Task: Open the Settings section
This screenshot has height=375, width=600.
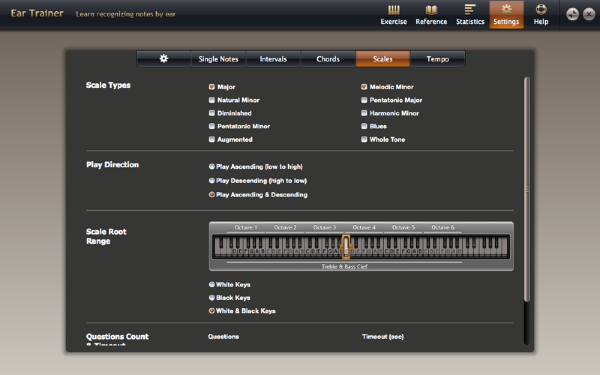Action: [x=506, y=15]
